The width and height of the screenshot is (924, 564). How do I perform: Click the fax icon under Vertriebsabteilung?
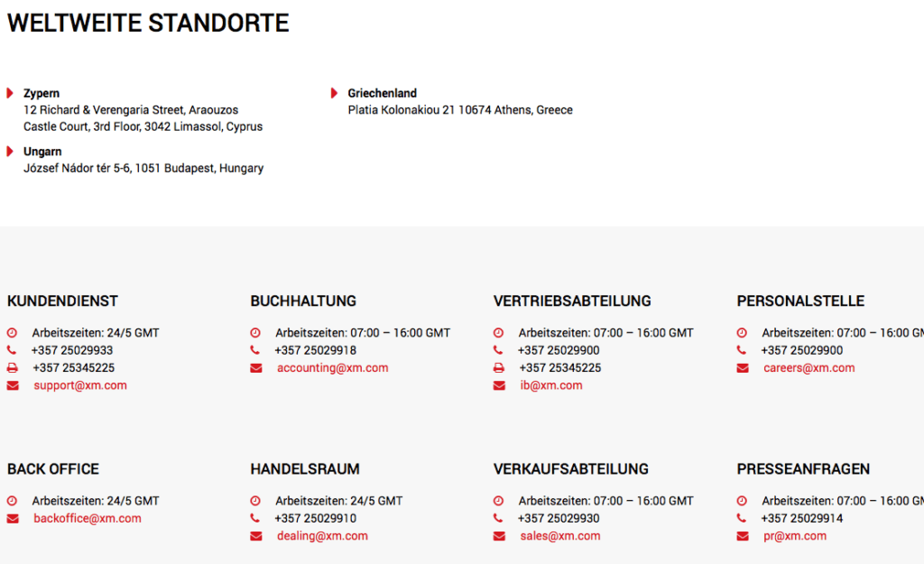click(x=498, y=368)
